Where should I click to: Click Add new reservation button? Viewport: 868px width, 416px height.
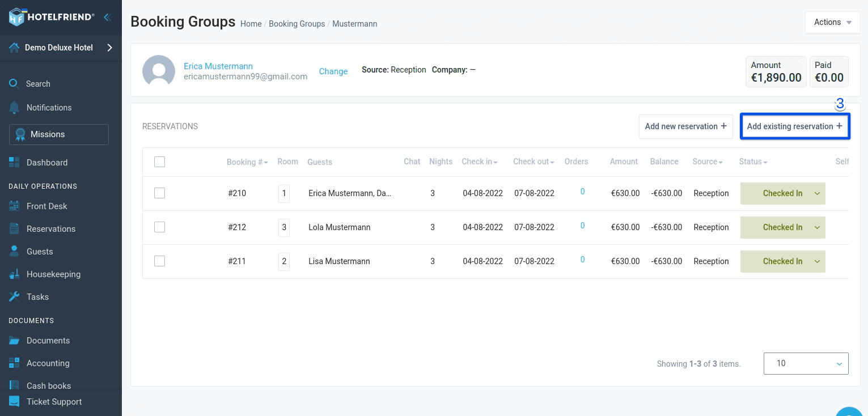point(685,126)
